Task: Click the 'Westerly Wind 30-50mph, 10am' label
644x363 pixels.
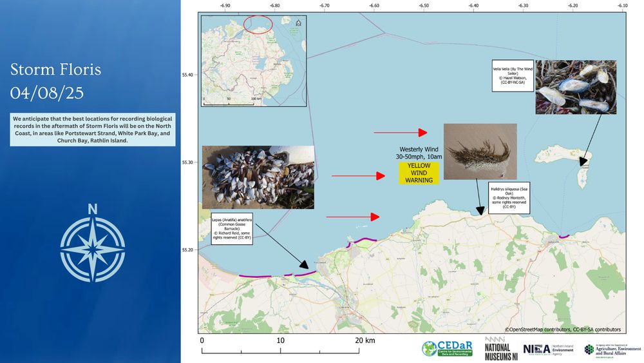Action: coord(419,153)
